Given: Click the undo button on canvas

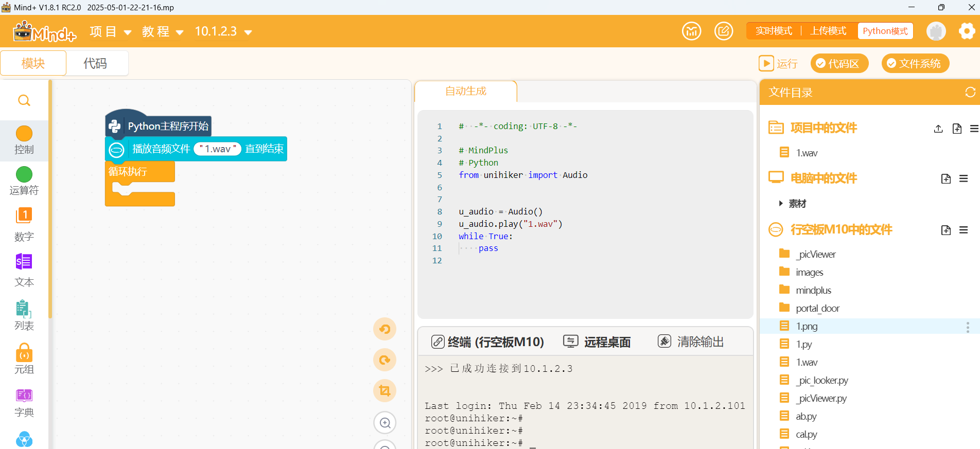Looking at the screenshot, I should (x=384, y=329).
